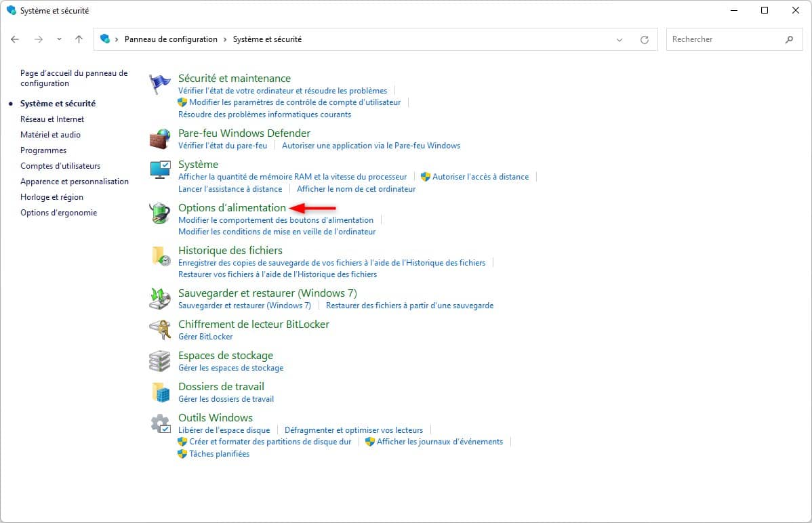Click the shield icon beside Tâches planifiées
The height and width of the screenshot is (523, 812).
182,454
